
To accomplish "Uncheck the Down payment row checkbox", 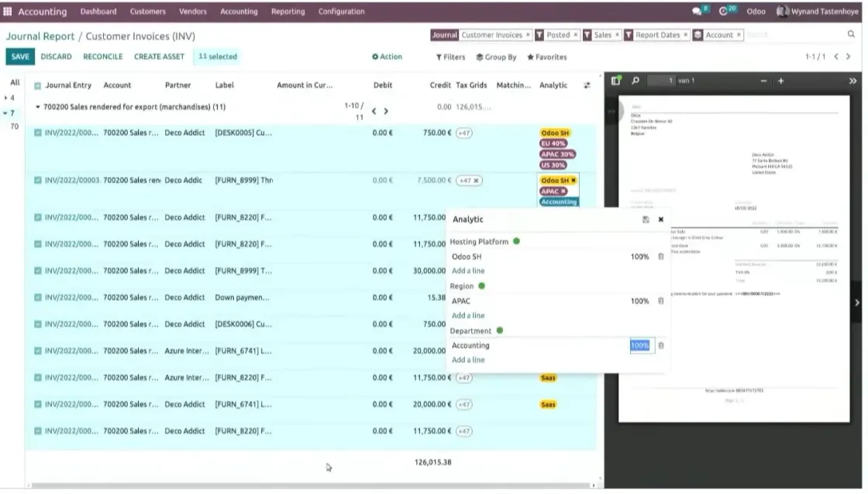I will click(x=38, y=298).
